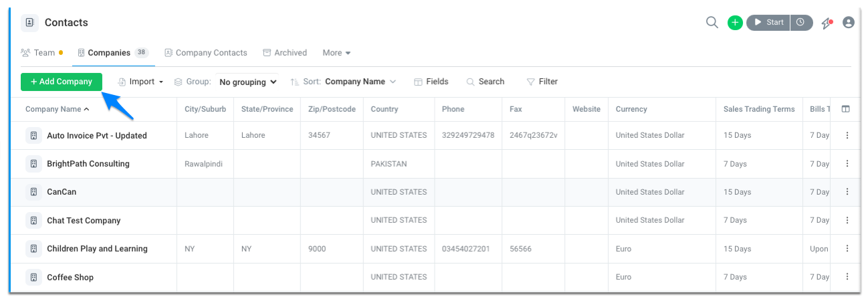Click the magnifier search icon in header
The width and height of the screenshot is (868, 301).
[x=712, y=23]
